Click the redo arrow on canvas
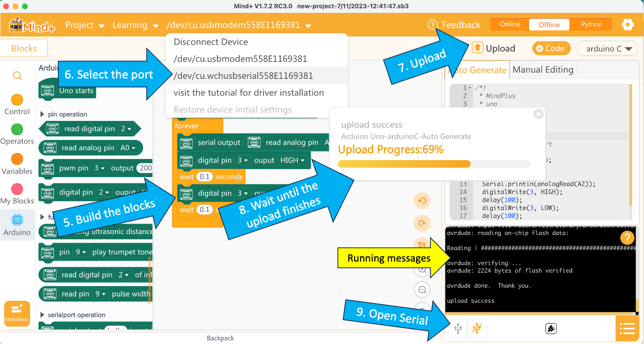The height and width of the screenshot is (344, 644). [x=422, y=223]
